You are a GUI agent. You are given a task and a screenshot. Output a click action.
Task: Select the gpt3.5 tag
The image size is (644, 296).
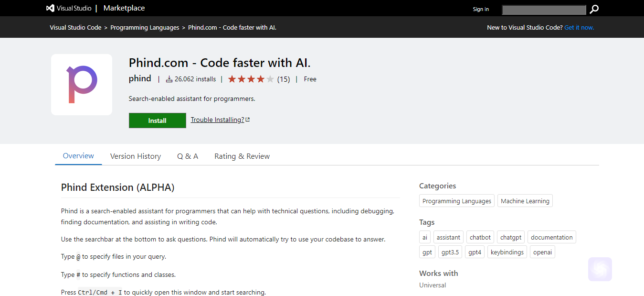[450, 252]
